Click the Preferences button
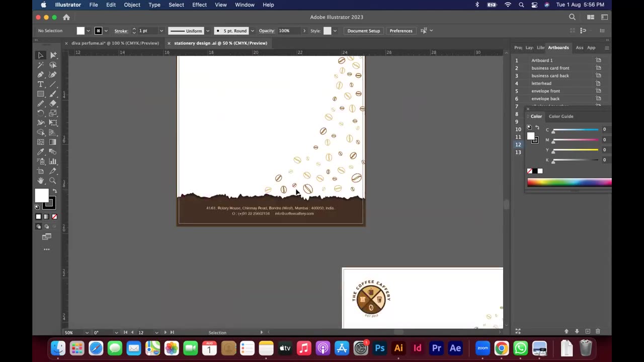This screenshot has height=362, width=644. pos(401,31)
